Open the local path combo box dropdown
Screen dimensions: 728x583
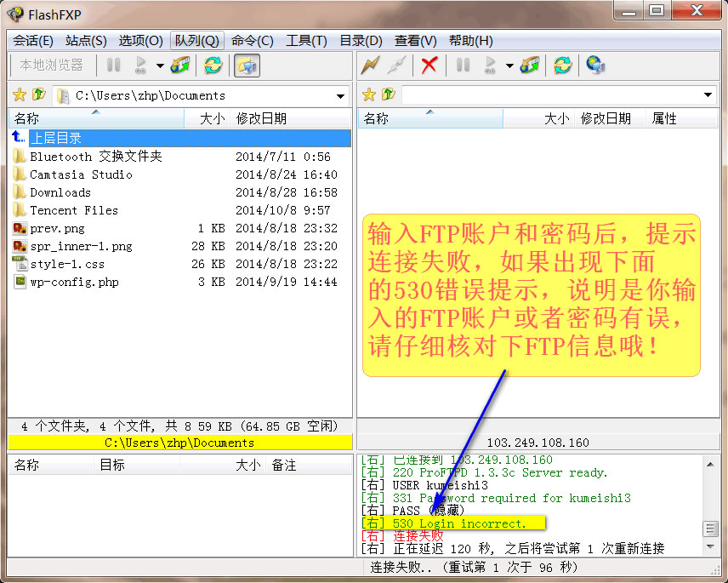coord(340,95)
